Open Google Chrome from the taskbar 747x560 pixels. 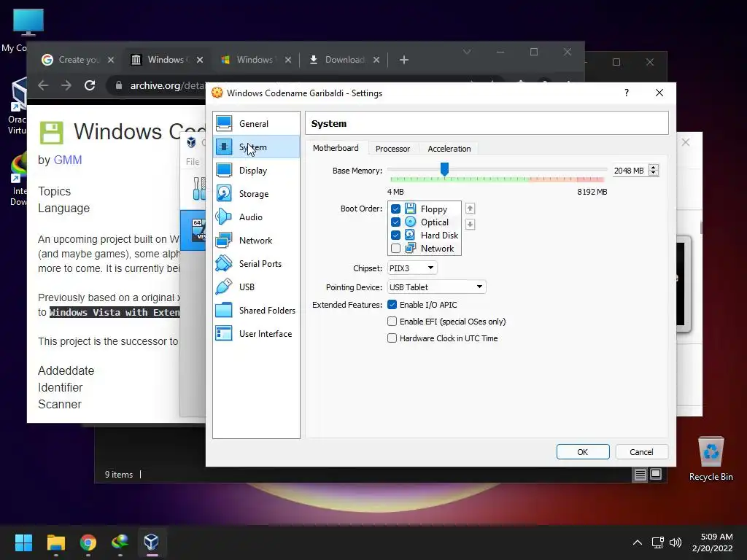[x=88, y=542]
